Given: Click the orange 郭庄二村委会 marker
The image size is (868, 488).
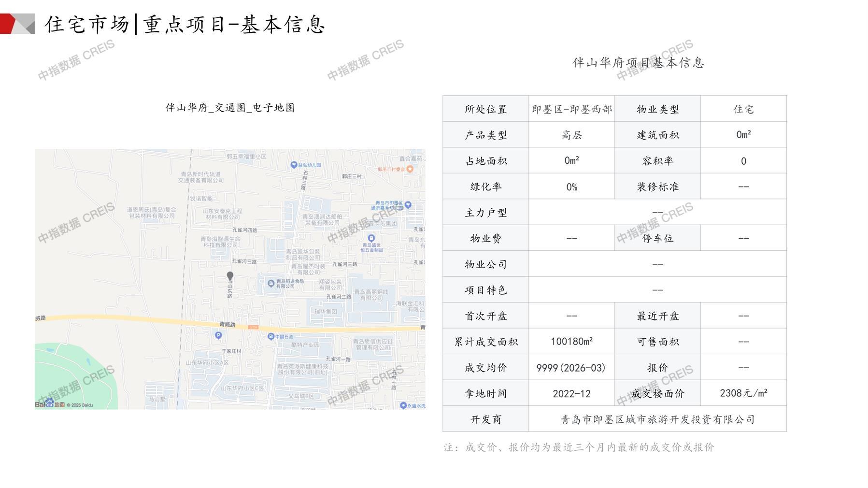Looking at the screenshot, I should click(x=410, y=169).
